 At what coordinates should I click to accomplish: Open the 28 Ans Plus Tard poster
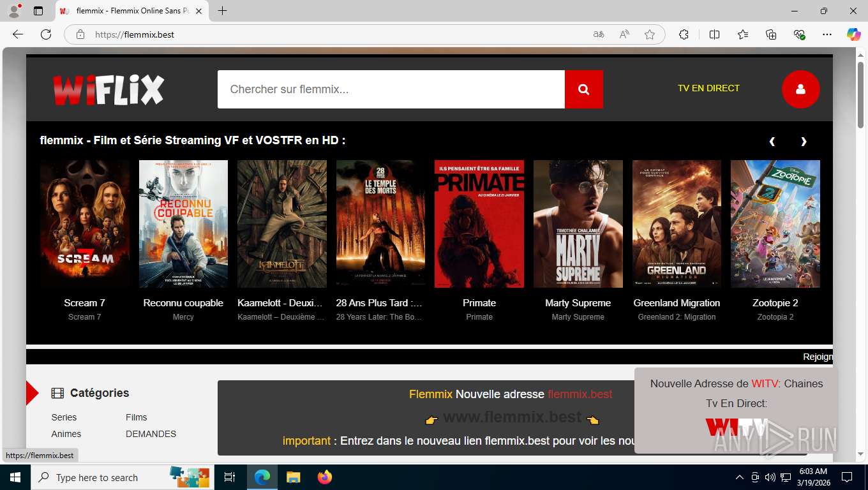click(380, 224)
